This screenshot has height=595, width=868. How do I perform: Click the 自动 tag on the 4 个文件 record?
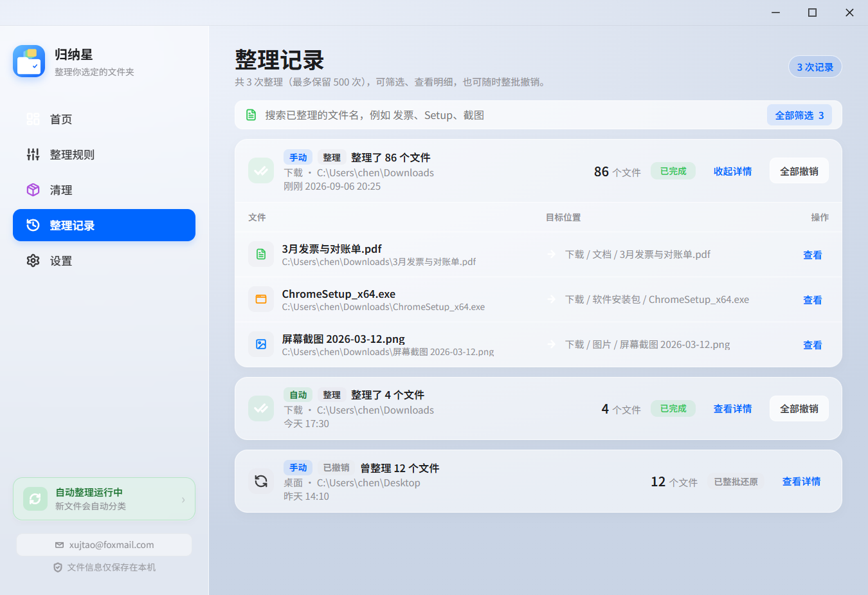click(298, 395)
